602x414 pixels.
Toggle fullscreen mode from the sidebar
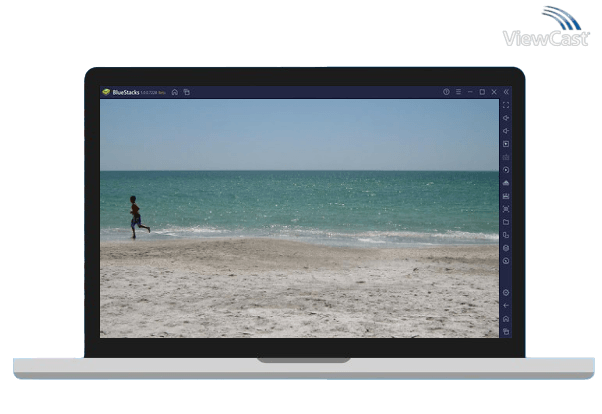point(506,105)
